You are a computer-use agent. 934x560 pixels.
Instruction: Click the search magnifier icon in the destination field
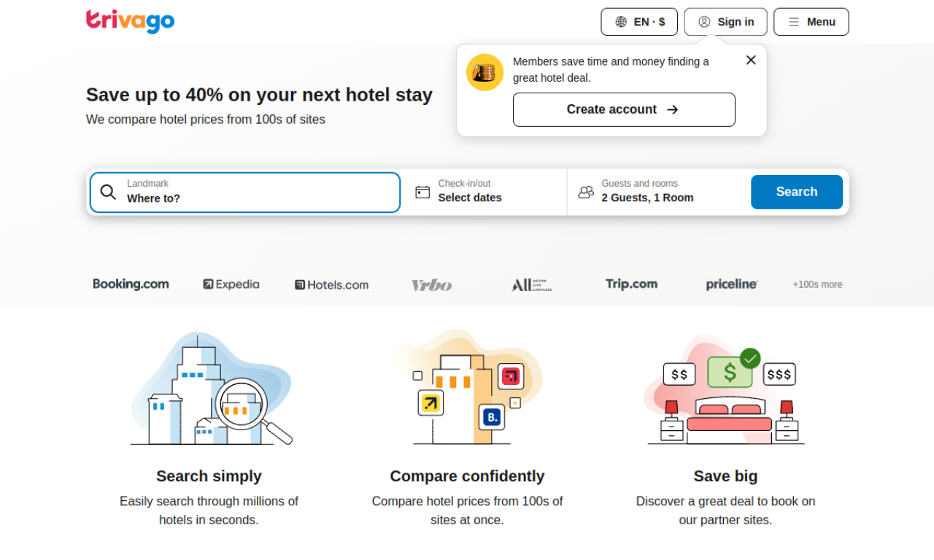pyautogui.click(x=108, y=192)
